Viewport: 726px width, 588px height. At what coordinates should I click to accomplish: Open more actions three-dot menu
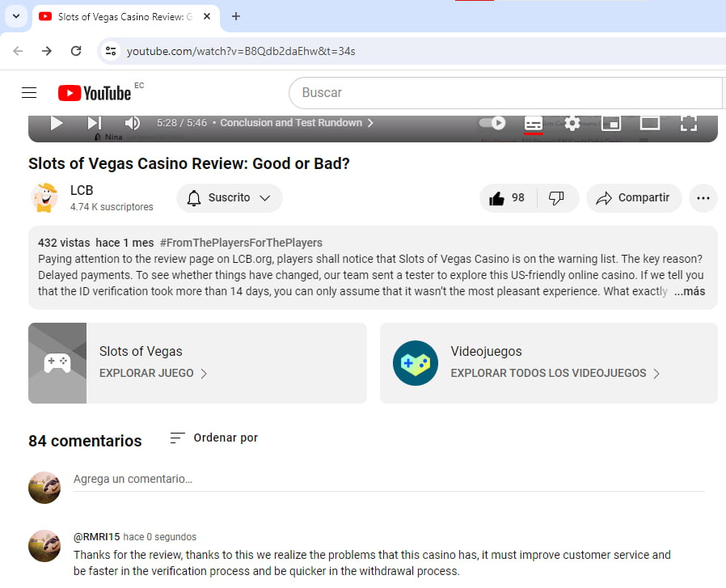[x=703, y=198]
